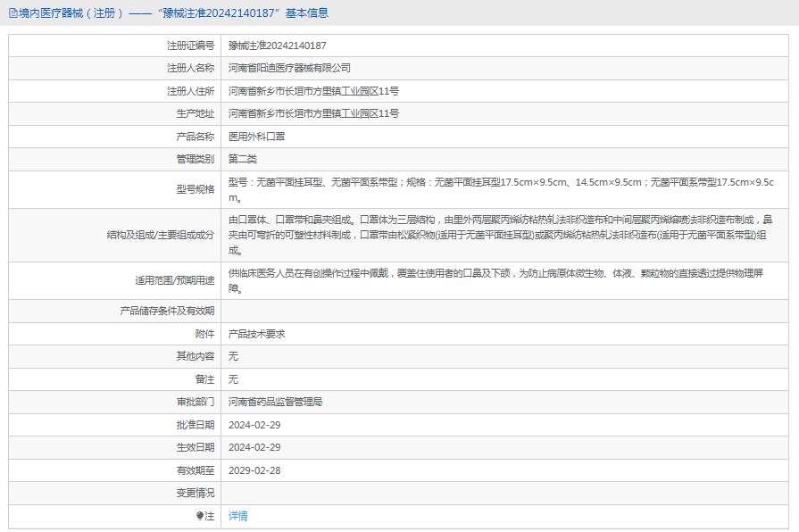Click the 变更情况 row label
Image resolution: width=799 pixels, height=532 pixels.
point(196,494)
